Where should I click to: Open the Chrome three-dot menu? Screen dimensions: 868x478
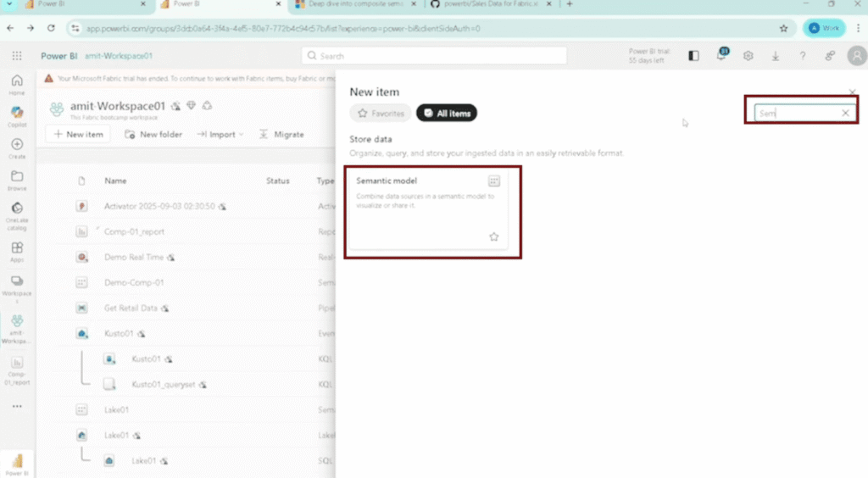coord(859,28)
